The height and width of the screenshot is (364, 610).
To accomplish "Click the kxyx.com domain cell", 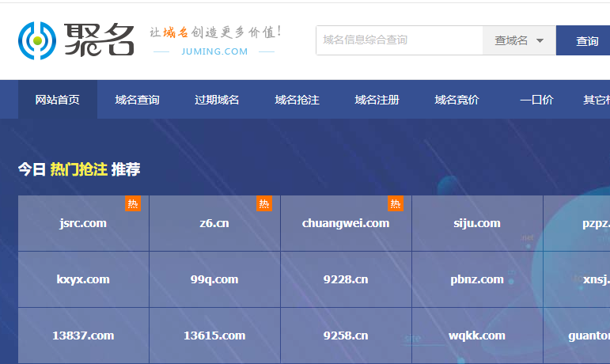I will pos(83,279).
